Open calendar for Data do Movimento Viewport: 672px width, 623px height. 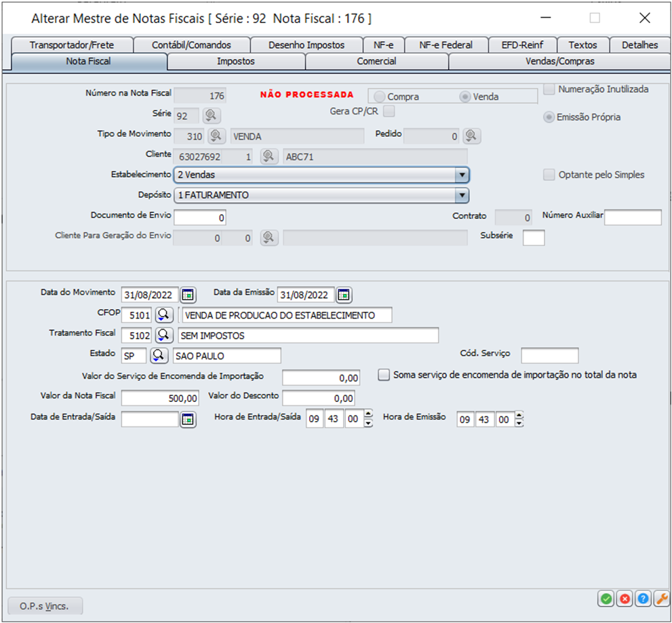tap(188, 295)
